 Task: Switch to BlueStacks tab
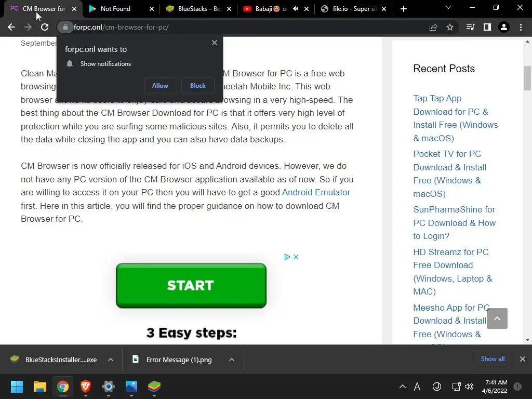click(x=198, y=9)
